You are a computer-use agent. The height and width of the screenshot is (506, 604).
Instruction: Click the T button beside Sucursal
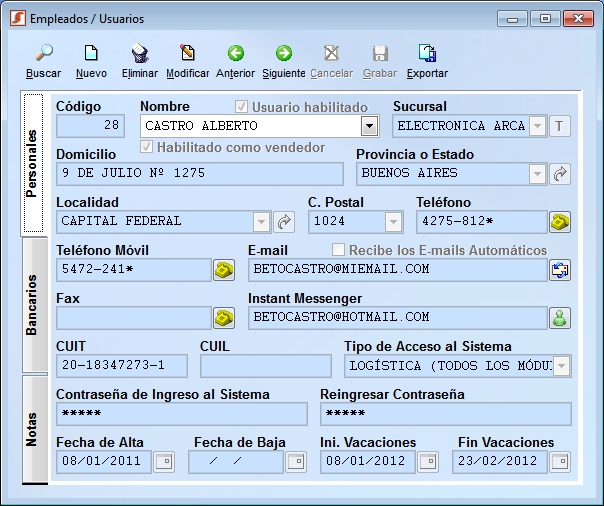[x=560, y=126]
